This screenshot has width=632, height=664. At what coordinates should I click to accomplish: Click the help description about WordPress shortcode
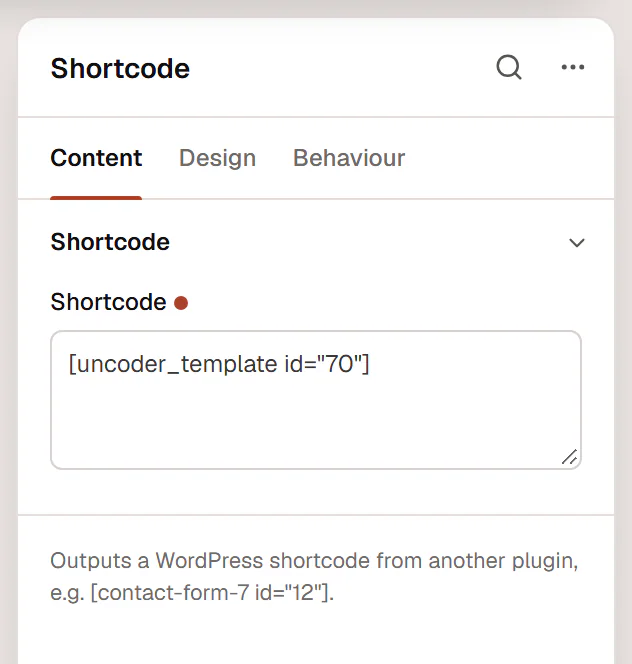point(314,576)
